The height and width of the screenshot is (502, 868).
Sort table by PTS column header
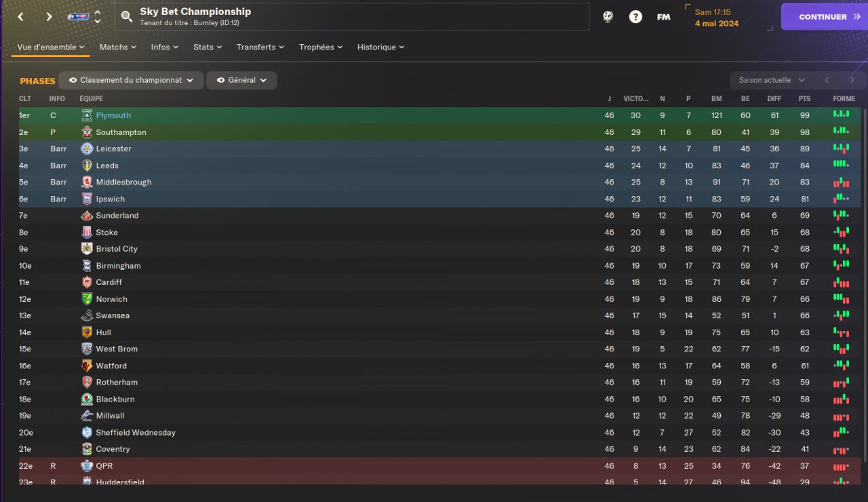(x=804, y=99)
